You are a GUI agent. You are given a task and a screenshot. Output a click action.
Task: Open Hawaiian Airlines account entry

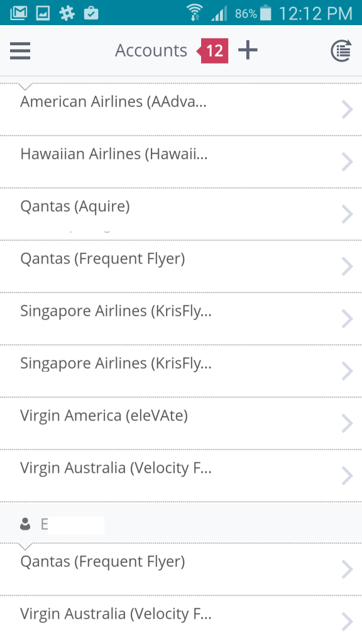pyautogui.click(x=181, y=162)
